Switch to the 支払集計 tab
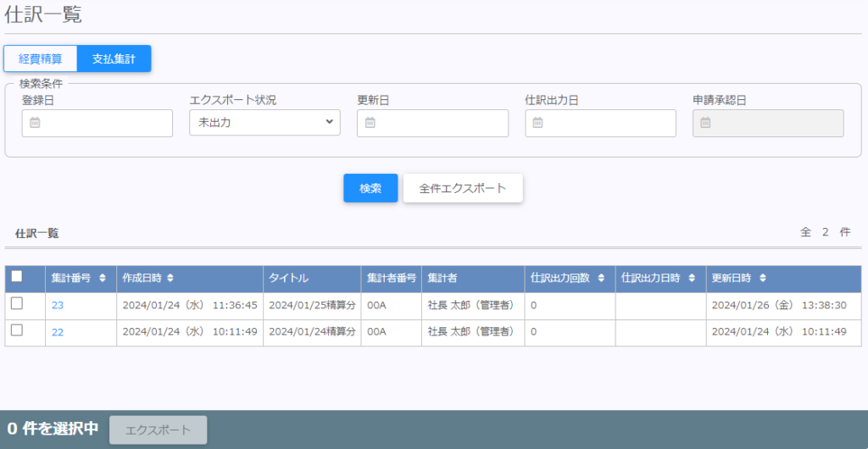This screenshot has height=449, width=868. pyautogui.click(x=114, y=58)
